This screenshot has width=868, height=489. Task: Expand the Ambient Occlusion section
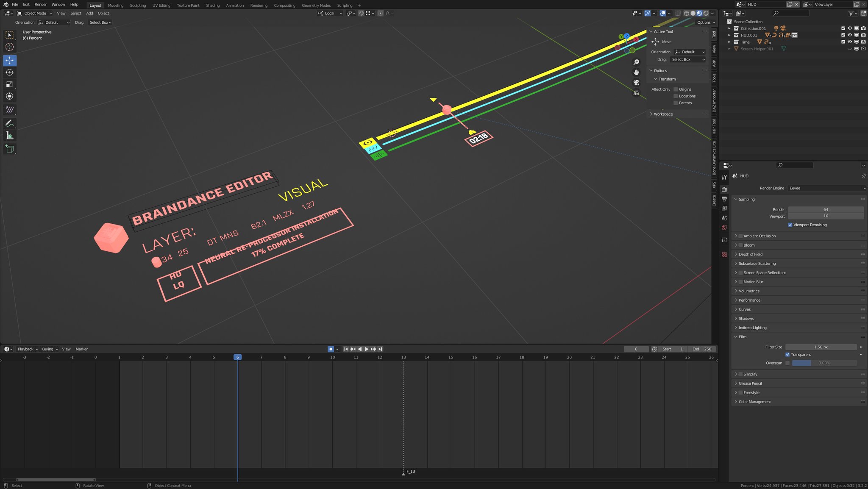[736, 236]
